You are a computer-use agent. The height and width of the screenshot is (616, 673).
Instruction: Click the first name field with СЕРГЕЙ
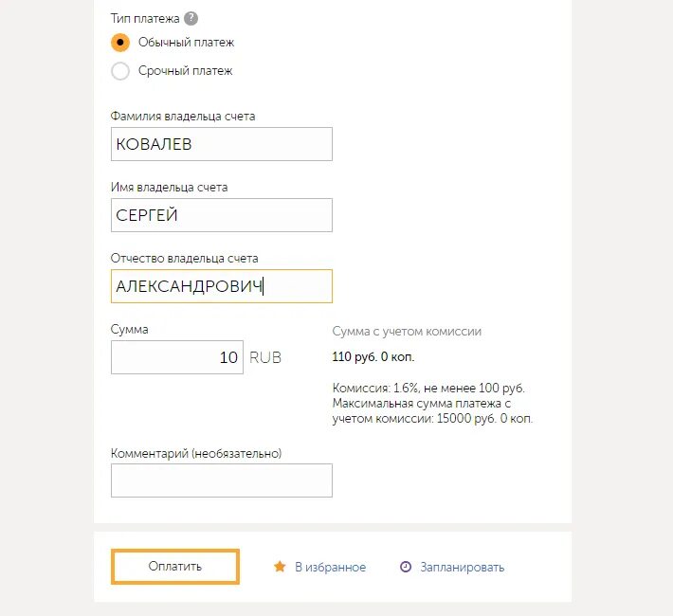pos(221,215)
